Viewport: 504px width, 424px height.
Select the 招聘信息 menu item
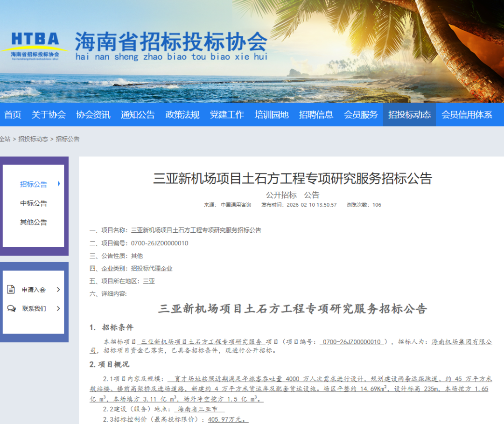pos(316,115)
